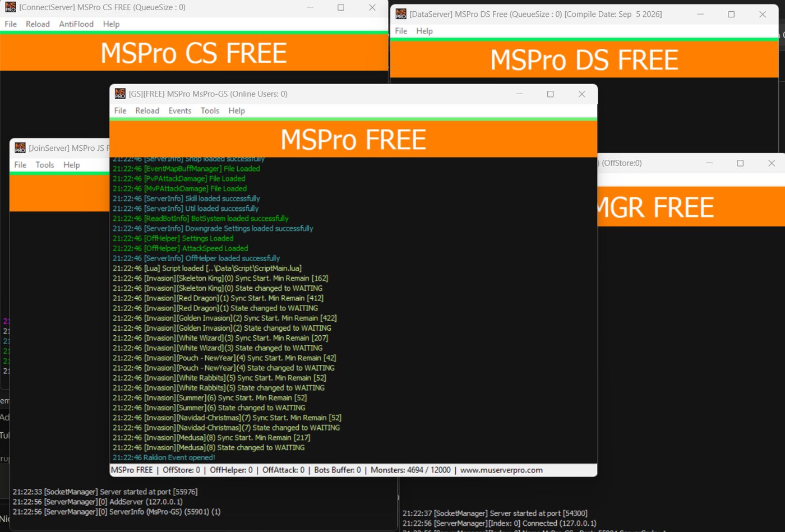Click the MSPro icon in GameServer title bar
Viewport: 785px width, 532px height.
(x=120, y=94)
